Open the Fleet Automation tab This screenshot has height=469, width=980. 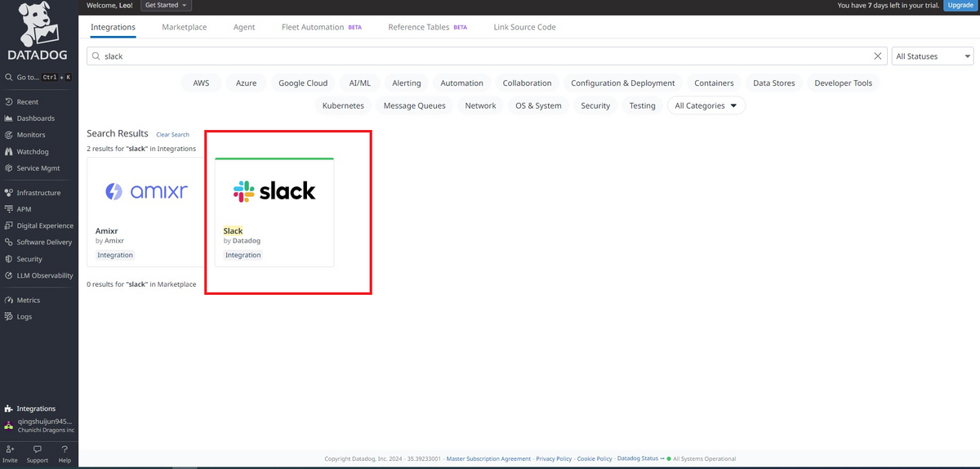322,27
